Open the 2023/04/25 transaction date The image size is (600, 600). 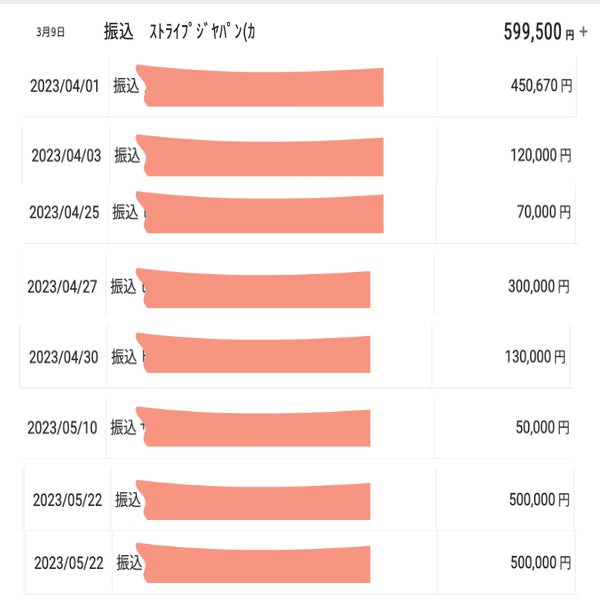click(x=64, y=212)
